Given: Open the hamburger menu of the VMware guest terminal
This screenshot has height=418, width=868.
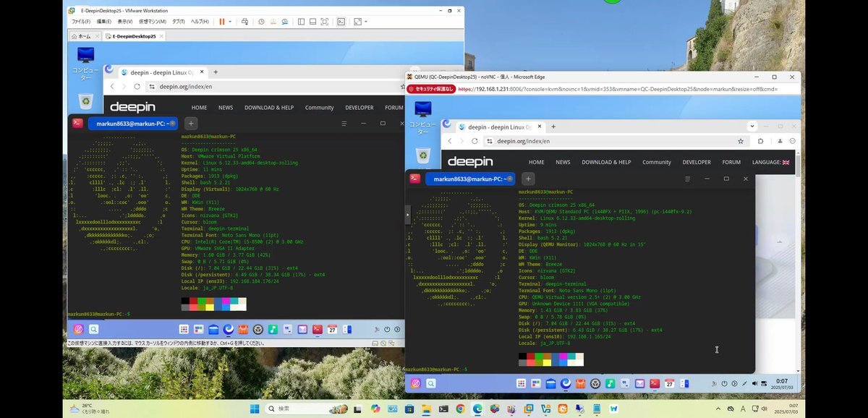Looking at the screenshot, I should tap(344, 124).
